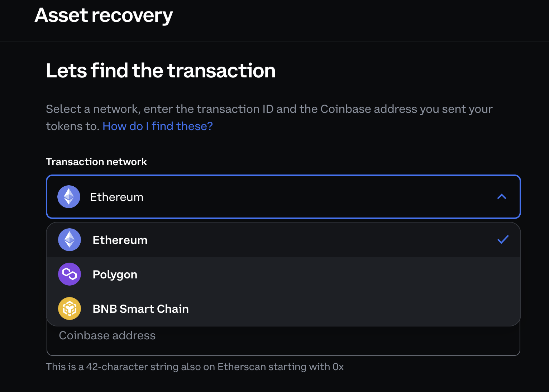The image size is (549, 392).
Task: Click the BNB cube logo in the network options
Action: tap(70, 309)
